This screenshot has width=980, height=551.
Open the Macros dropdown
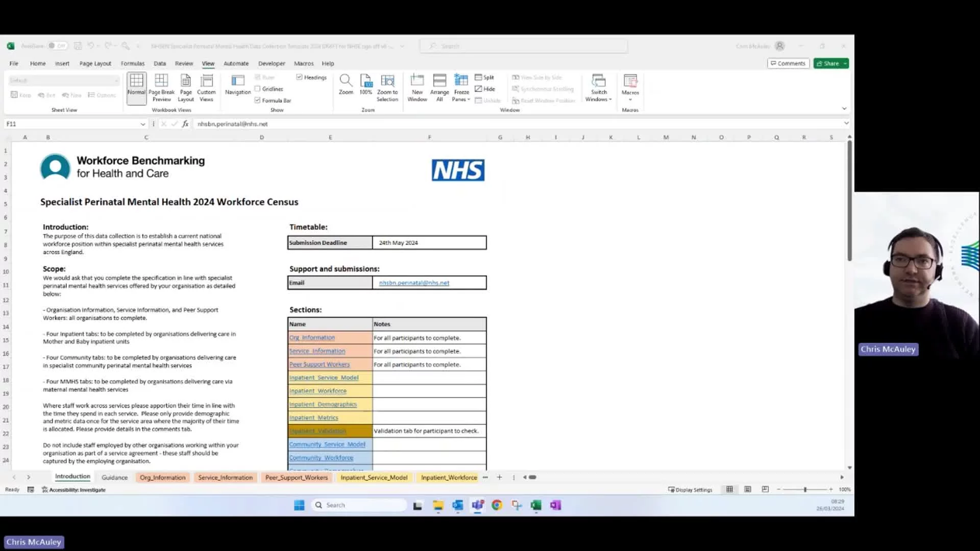630,88
